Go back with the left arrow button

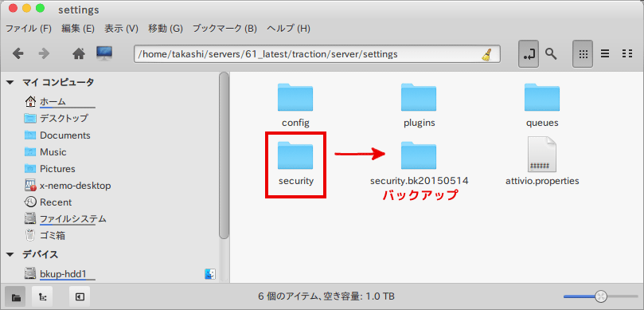pos(18,54)
